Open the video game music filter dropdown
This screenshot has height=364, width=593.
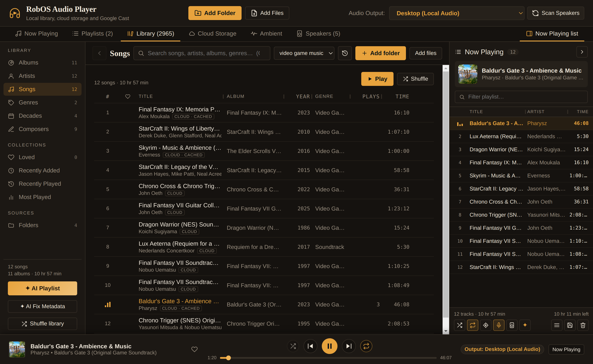coord(304,53)
